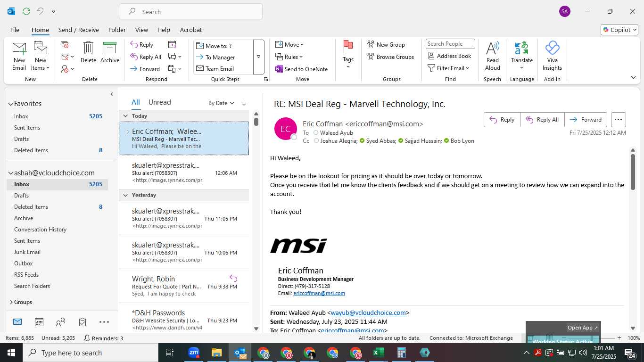Image resolution: width=644 pixels, height=362 pixels.
Task: Open the Wright, Robin message
Action: (x=184, y=286)
